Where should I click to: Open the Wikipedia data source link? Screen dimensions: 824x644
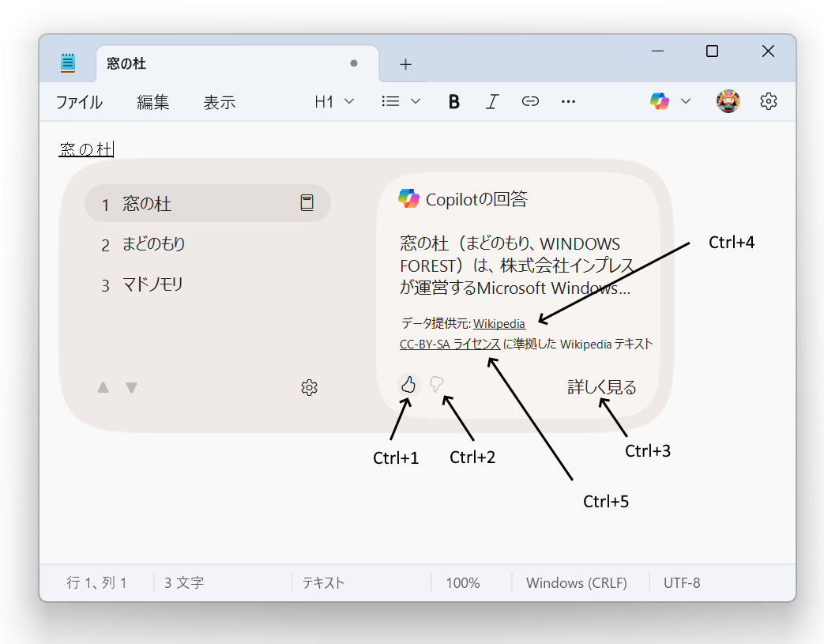pyautogui.click(x=499, y=324)
